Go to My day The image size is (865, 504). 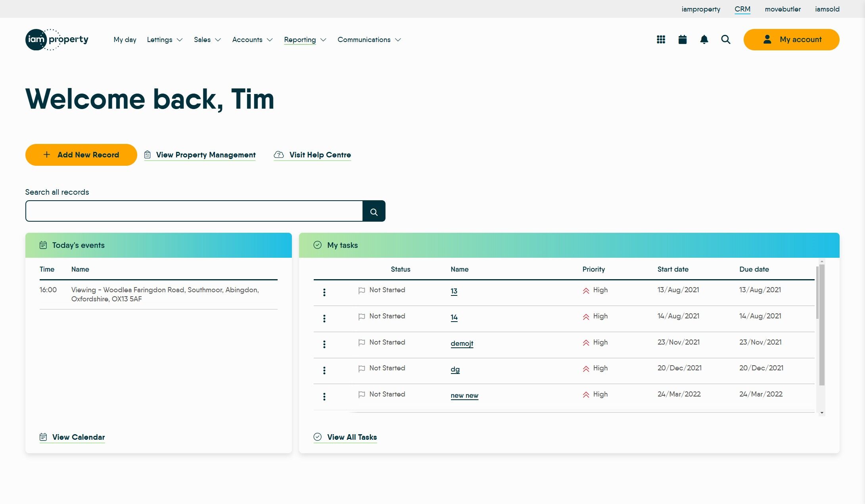coord(125,40)
